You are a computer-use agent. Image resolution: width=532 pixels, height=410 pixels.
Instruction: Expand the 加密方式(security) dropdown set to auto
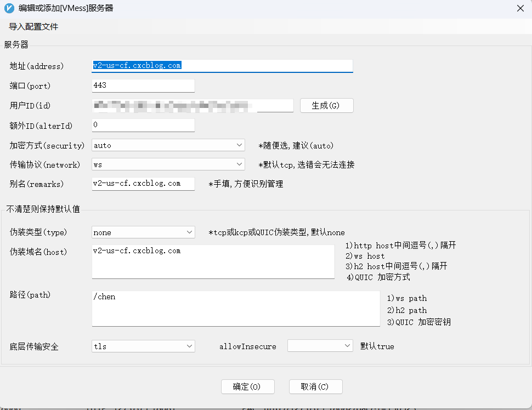(x=168, y=145)
